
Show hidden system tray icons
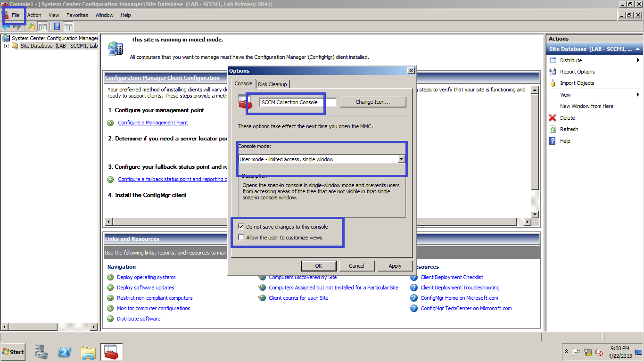pos(566,352)
